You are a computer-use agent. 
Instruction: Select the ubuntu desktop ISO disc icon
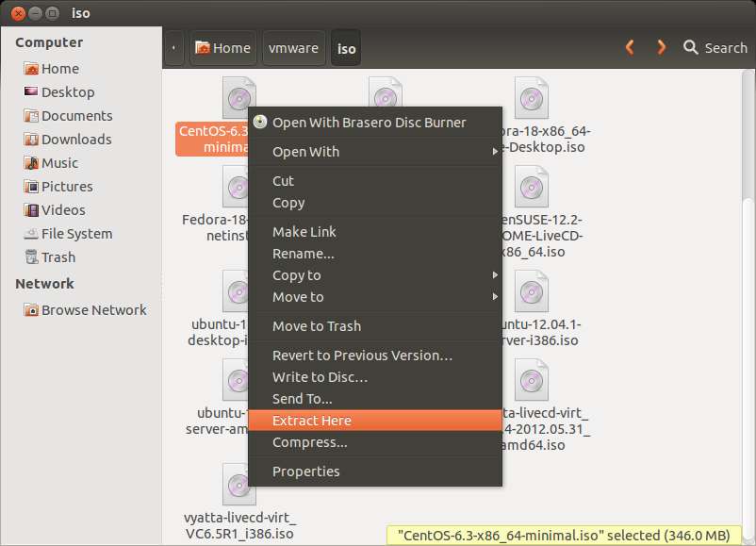click(x=236, y=291)
